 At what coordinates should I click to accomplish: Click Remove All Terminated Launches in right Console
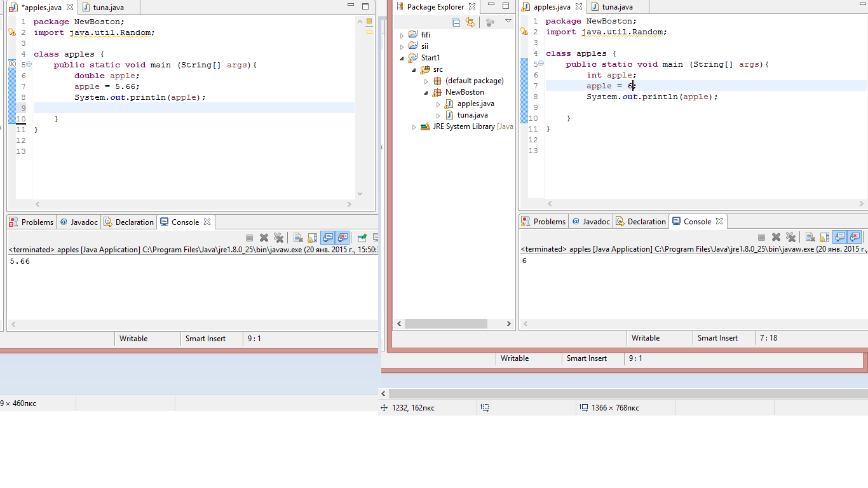(791, 237)
